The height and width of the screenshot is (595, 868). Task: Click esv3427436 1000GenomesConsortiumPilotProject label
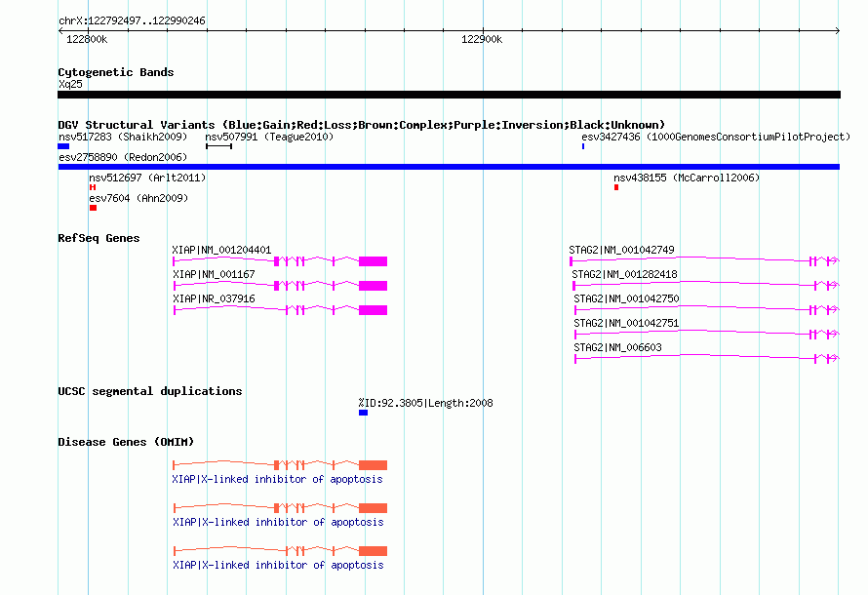coord(715,137)
